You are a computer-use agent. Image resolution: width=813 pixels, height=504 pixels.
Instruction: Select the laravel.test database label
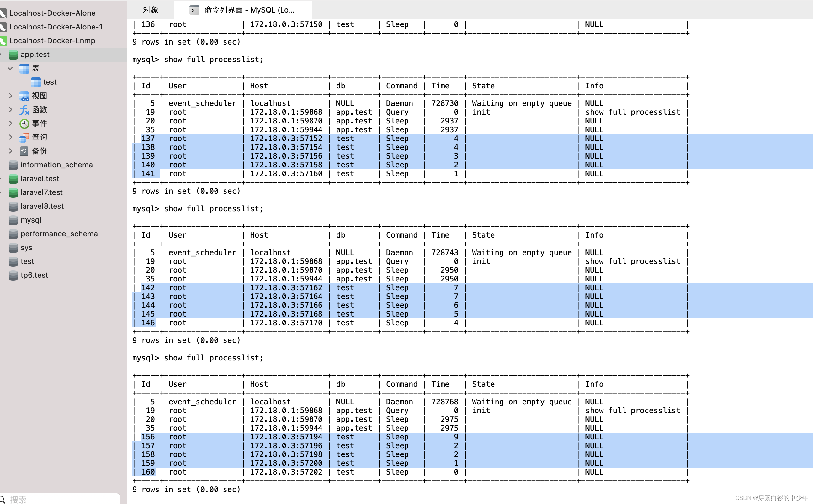coord(40,179)
